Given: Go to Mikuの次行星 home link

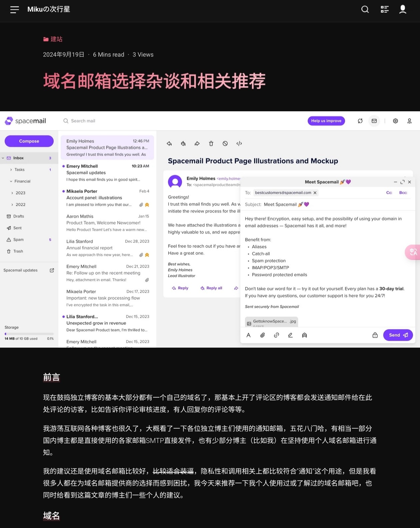Looking at the screenshot, I should (49, 9).
